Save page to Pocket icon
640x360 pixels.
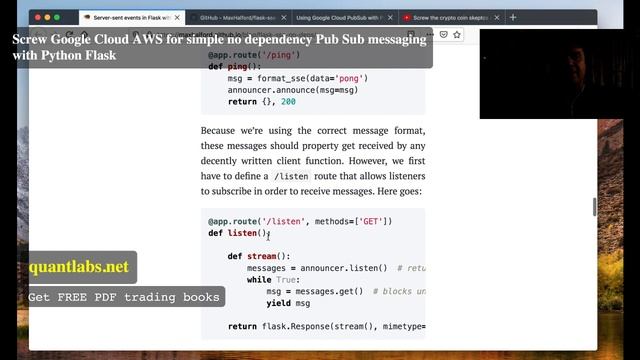444,35
